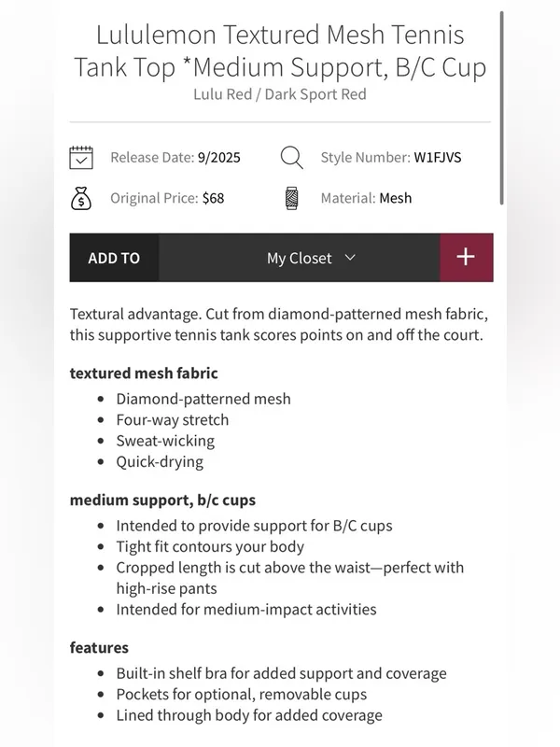
Task: Click the medium support, b/c cups heading
Action: [162, 500]
